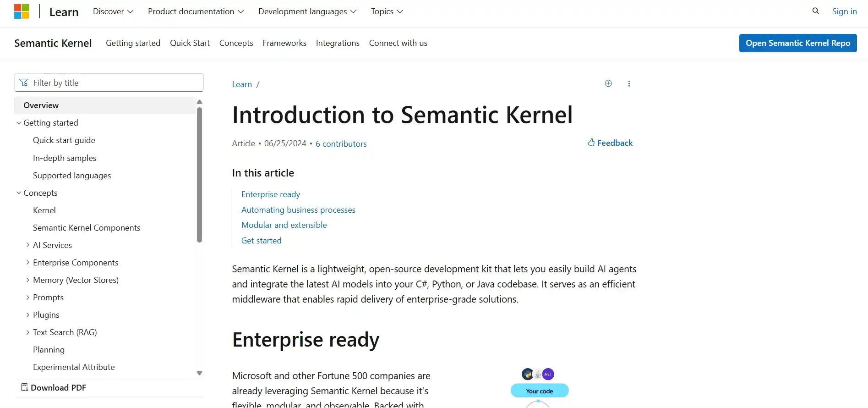The image size is (868, 408).
Task: Click the Learn brand link in header
Action: 64,12
